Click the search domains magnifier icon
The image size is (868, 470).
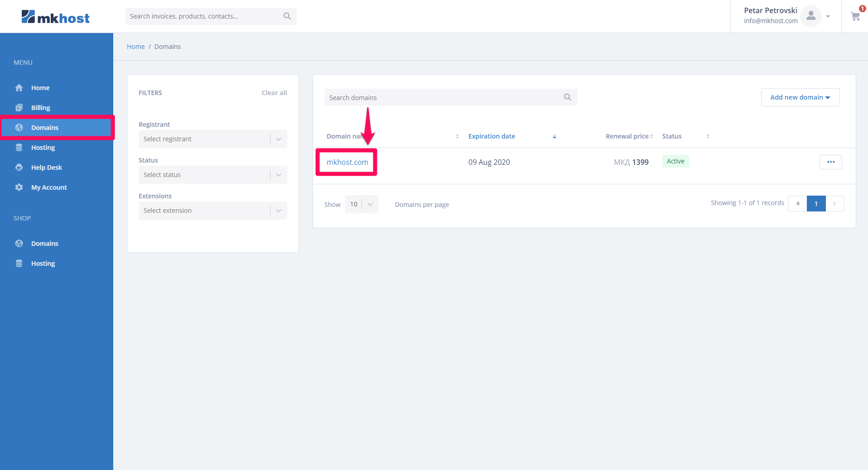[x=567, y=97]
